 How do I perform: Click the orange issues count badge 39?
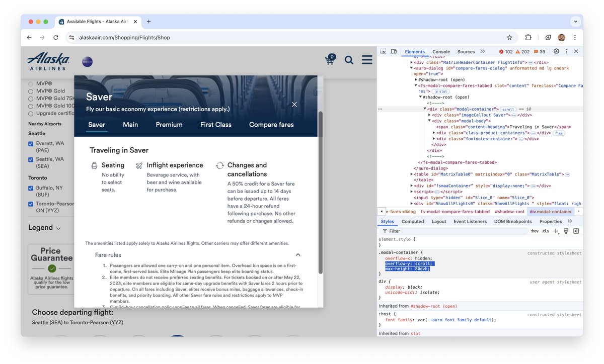[540, 52]
